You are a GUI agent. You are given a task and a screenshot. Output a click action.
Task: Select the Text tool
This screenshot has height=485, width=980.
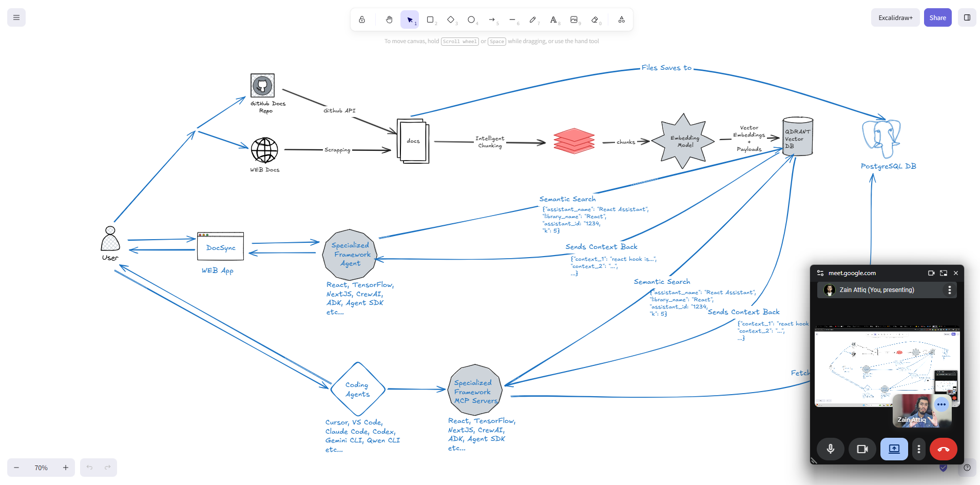pos(553,20)
